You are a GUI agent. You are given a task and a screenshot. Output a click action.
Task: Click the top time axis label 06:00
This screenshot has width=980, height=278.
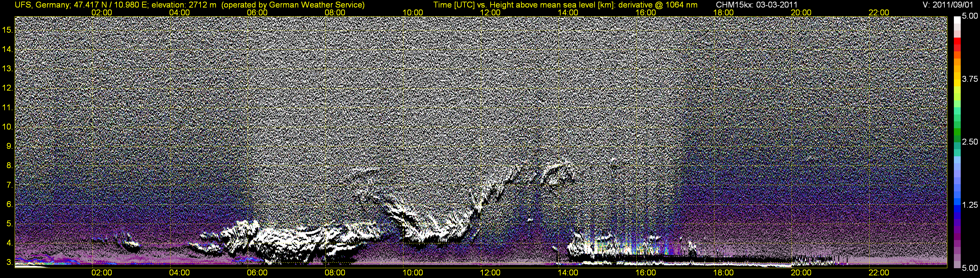[257, 12]
